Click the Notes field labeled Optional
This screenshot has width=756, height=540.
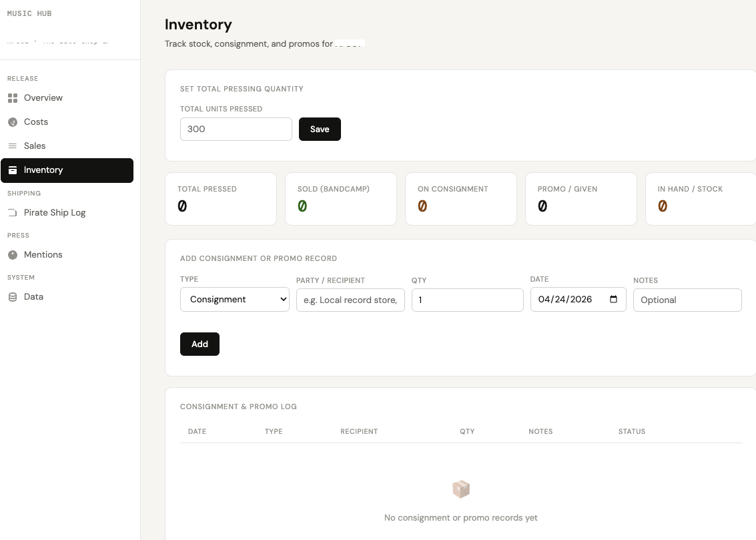coord(687,300)
